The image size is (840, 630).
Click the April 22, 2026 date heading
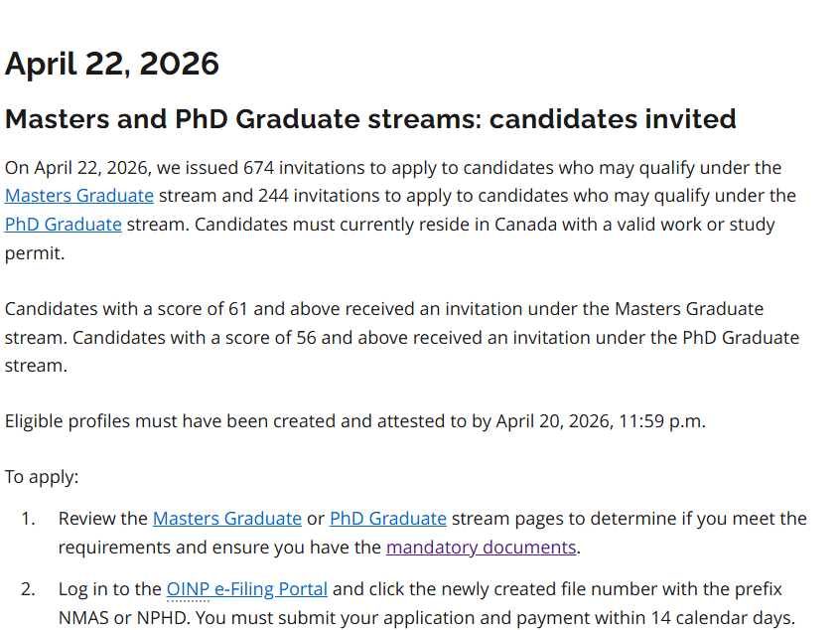pyautogui.click(x=112, y=64)
